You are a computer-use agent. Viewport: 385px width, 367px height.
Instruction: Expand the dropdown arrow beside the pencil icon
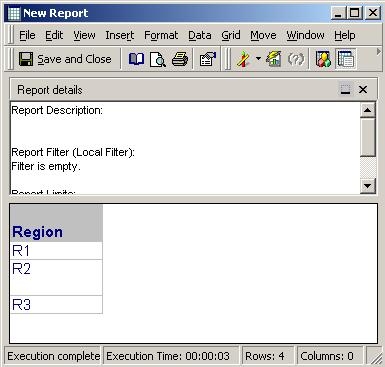click(x=258, y=59)
